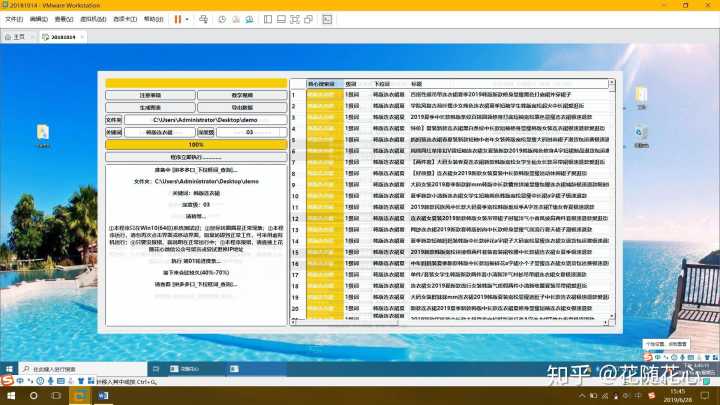The height and width of the screenshot is (405, 720).
Task: Switch to the 主页 home tab
Action: [15, 37]
